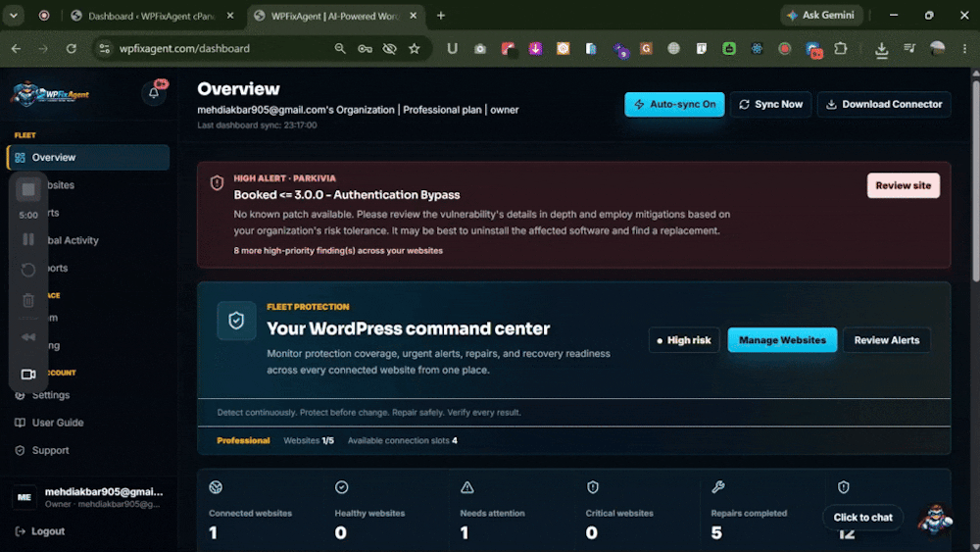
Task: Toggle the camera icon in the recorder panel
Action: 28,374
